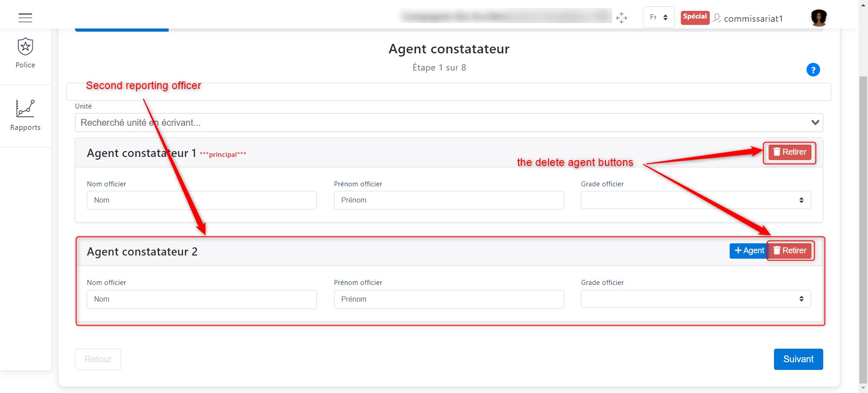Add another agent with +Agent button
This screenshot has height=393, width=868.
749,251
